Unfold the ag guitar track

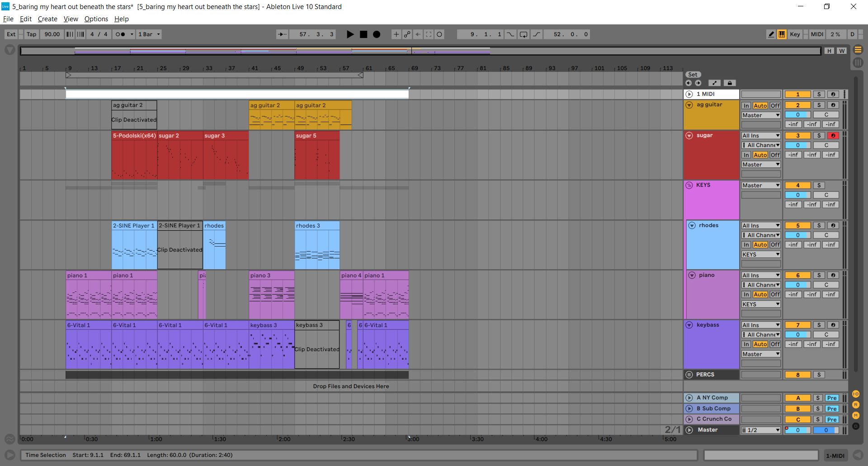(x=689, y=105)
